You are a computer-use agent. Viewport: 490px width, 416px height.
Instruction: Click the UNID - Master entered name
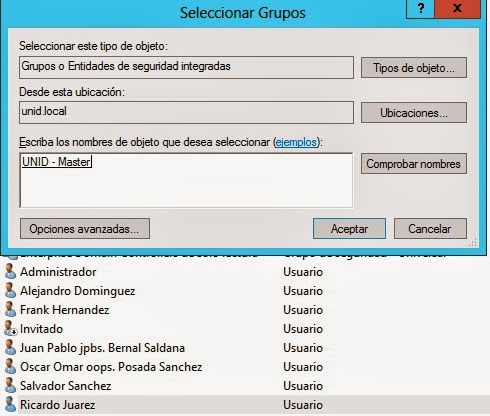click(x=56, y=162)
